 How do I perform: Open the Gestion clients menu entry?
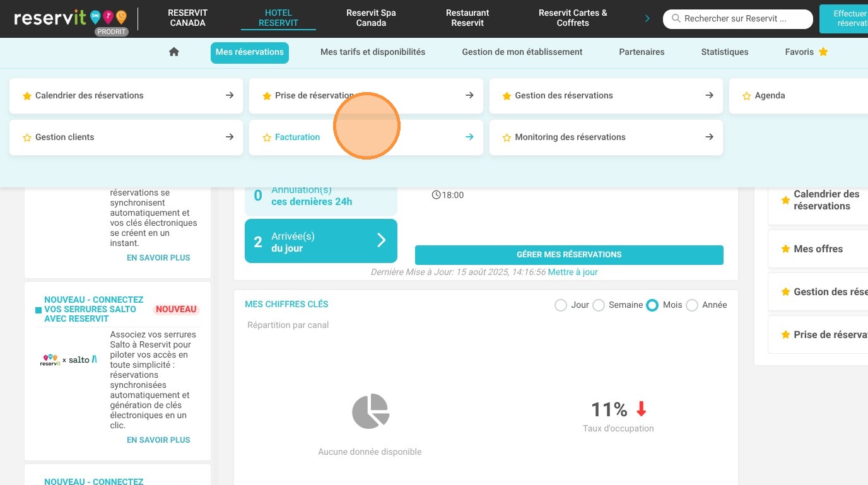(x=126, y=137)
